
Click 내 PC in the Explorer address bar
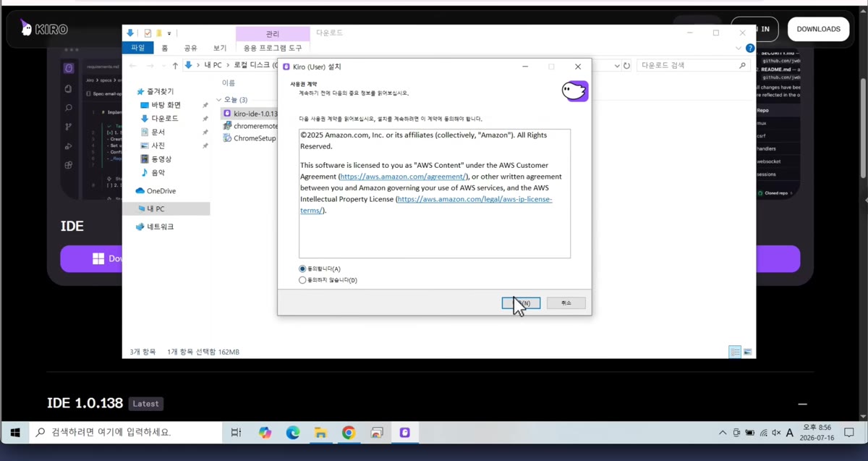[213, 65]
